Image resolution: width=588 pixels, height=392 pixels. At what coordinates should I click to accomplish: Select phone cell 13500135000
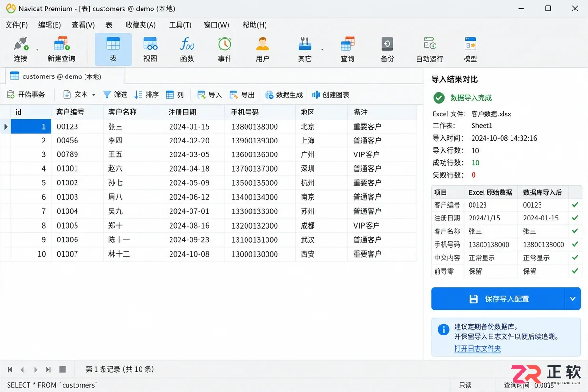[259, 183]
